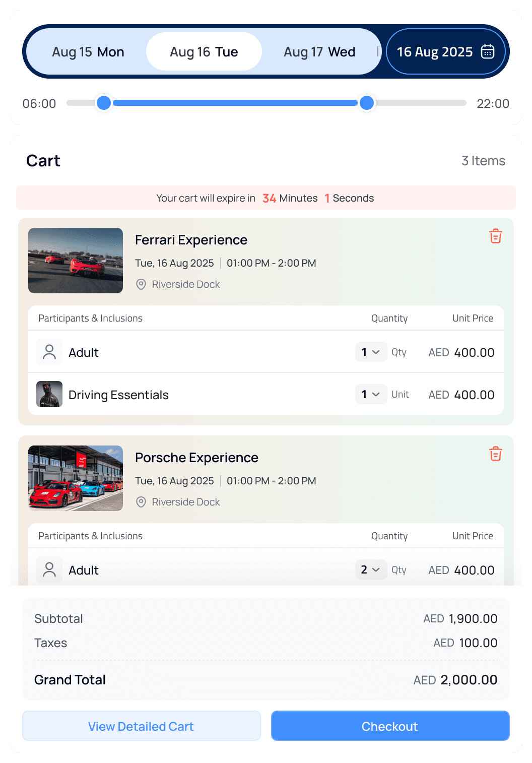The image size is (532, 763).
Task: Switch to the Aug 15 Mon tab
Action: click(x=88, y=51)
